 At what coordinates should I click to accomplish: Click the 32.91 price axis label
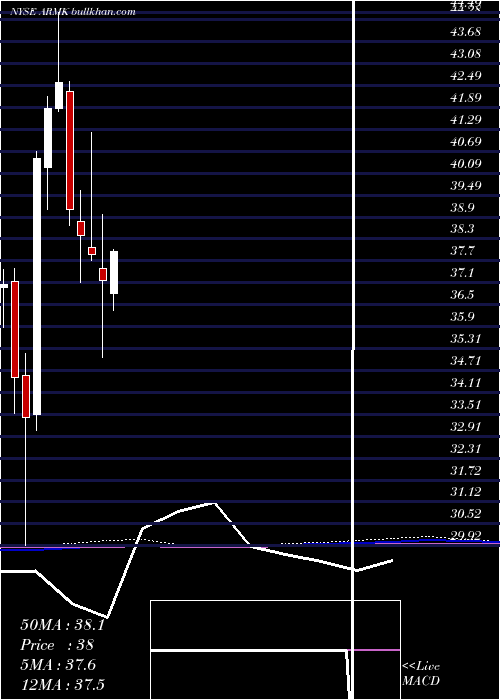(466, 426)
